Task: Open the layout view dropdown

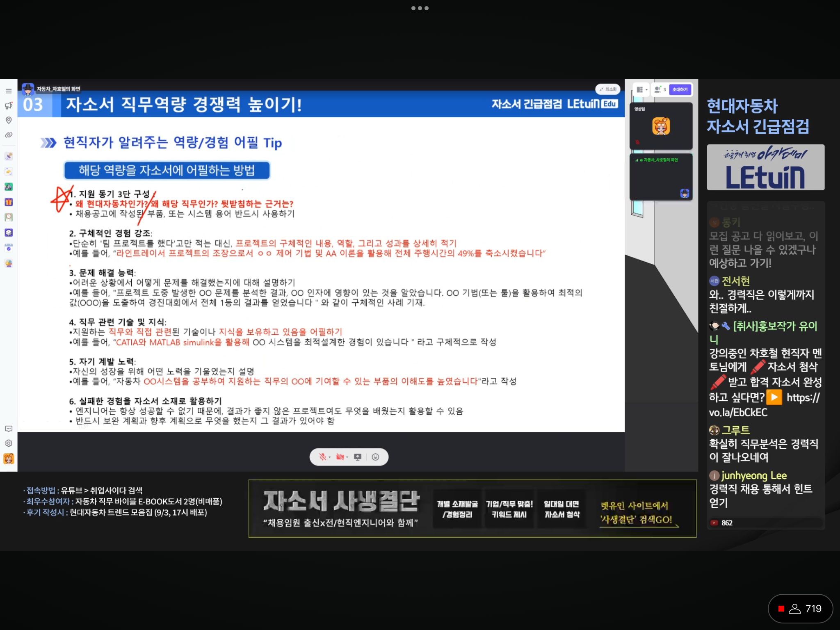Action: [641, 89]
